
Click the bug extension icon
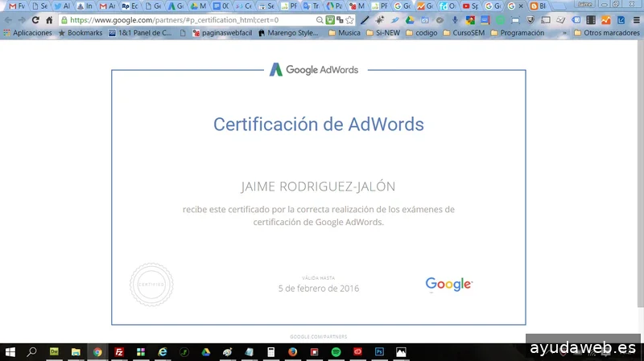(379, 19)
